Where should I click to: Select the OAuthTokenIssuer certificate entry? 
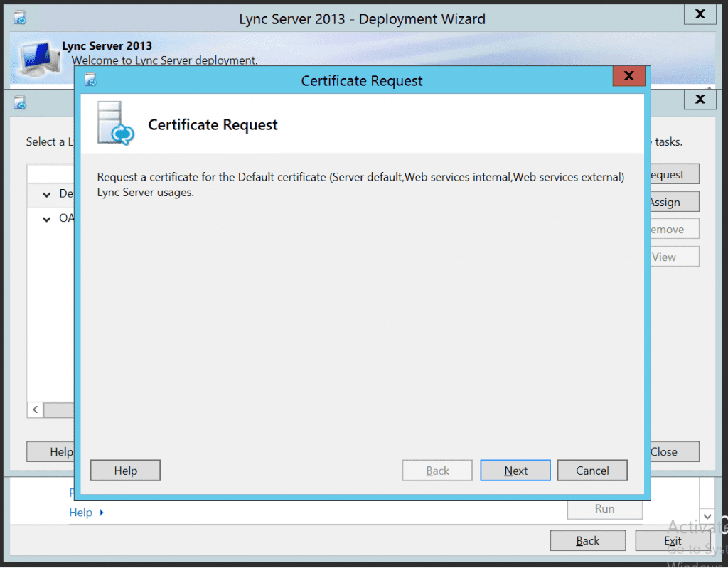68,218
